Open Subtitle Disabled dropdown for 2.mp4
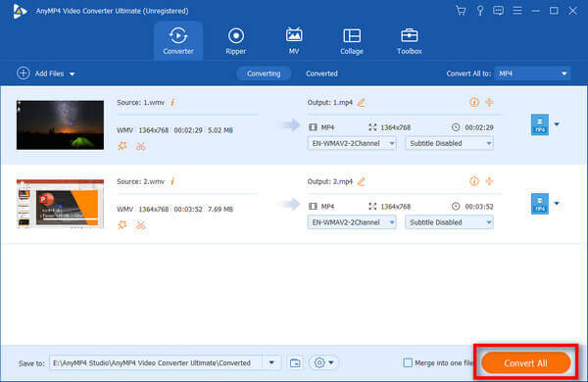588x382 pixels. pyautogui.click(x=449, y=222)
